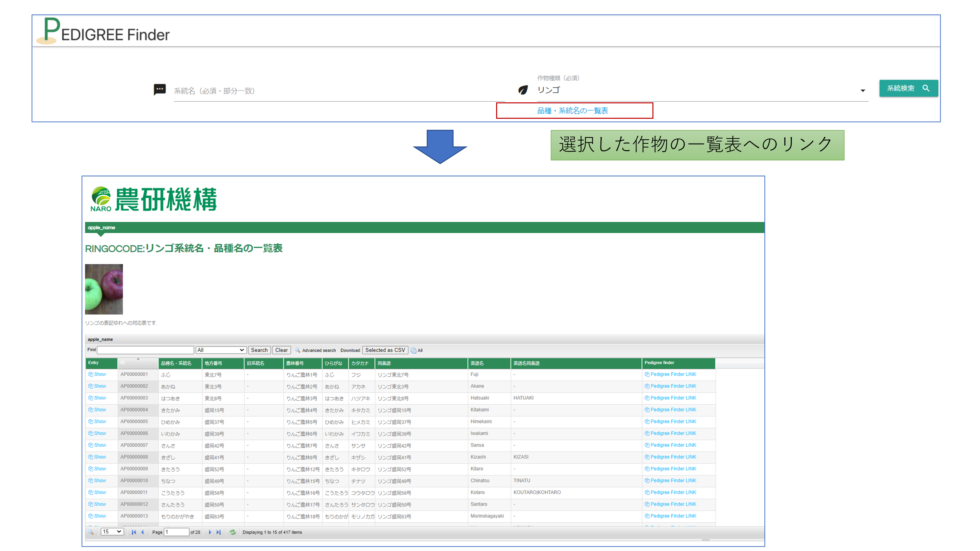Open Pedigree Finder LINK for Fuji row
Viewport: 980px width, 551px height.
point(673,374)
